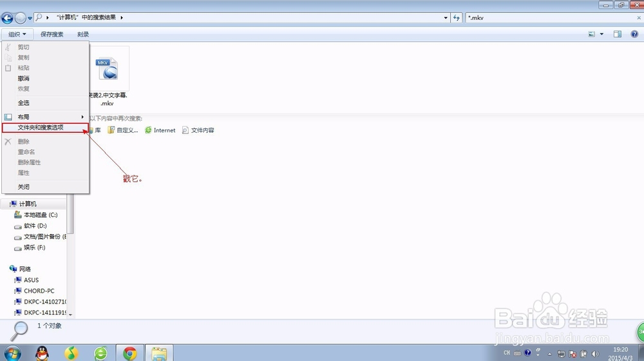
Task: Click the volume speaker tray icon
Action: [x=594, y=354]
